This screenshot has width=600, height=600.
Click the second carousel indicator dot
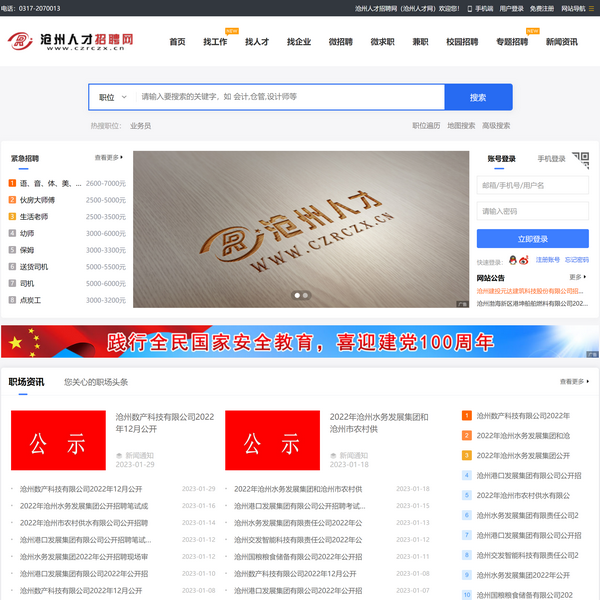pyautogui.click(x=306, y=295)
